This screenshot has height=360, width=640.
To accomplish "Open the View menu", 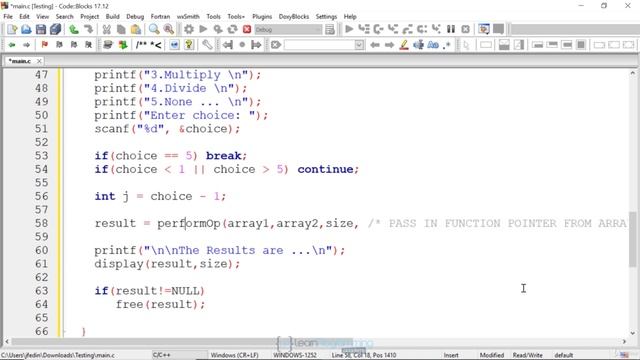I will (42, 16).
